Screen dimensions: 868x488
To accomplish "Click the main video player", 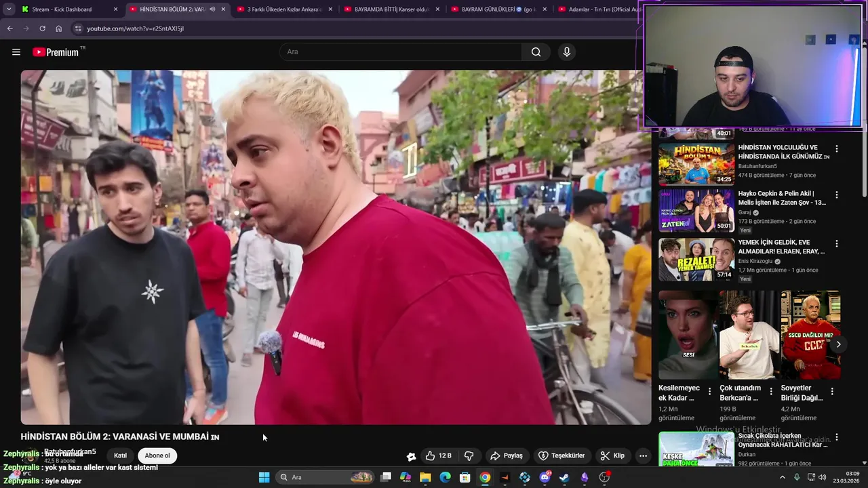I will tap(336, 247).
